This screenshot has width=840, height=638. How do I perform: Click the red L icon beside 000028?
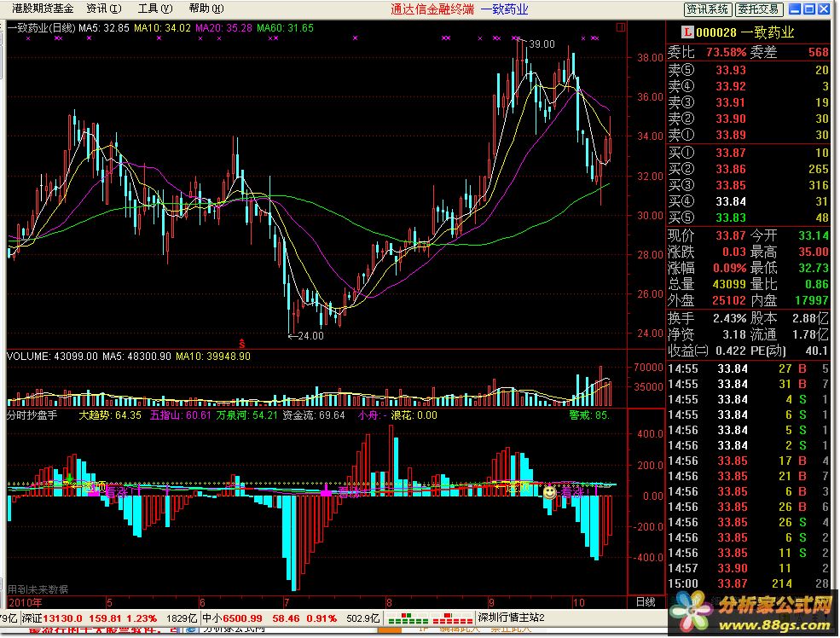(x=686, y=32)
